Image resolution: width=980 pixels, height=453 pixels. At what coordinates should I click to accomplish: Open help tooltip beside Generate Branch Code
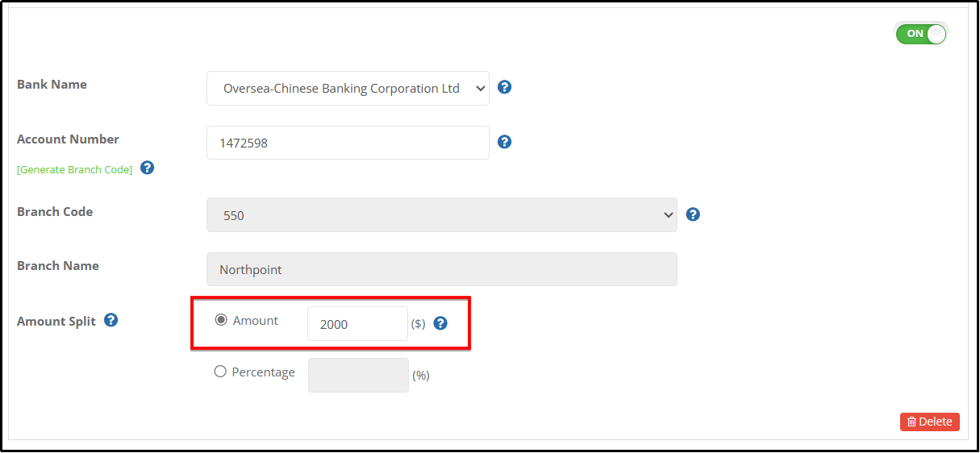[147, 168]
